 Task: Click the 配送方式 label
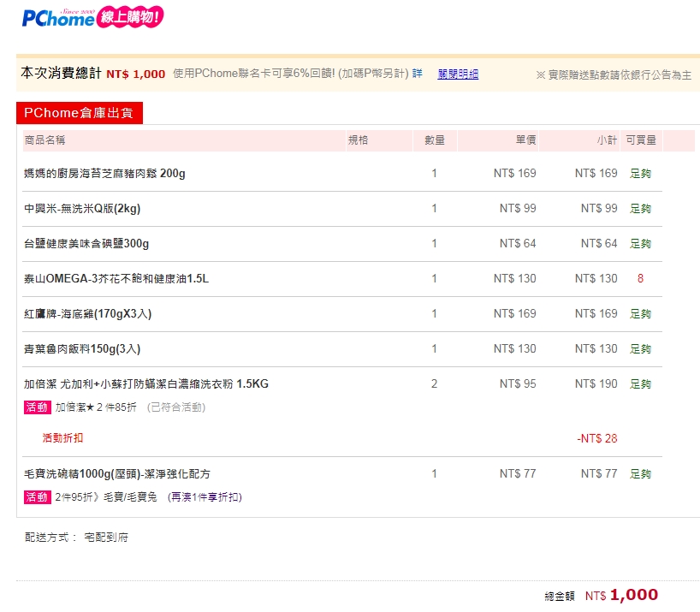50,538
